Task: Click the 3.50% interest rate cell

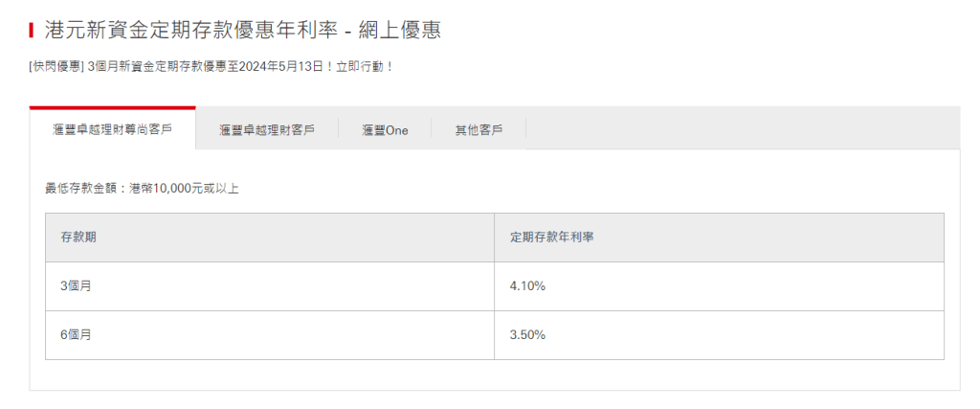Action: (x=528, y=335)
